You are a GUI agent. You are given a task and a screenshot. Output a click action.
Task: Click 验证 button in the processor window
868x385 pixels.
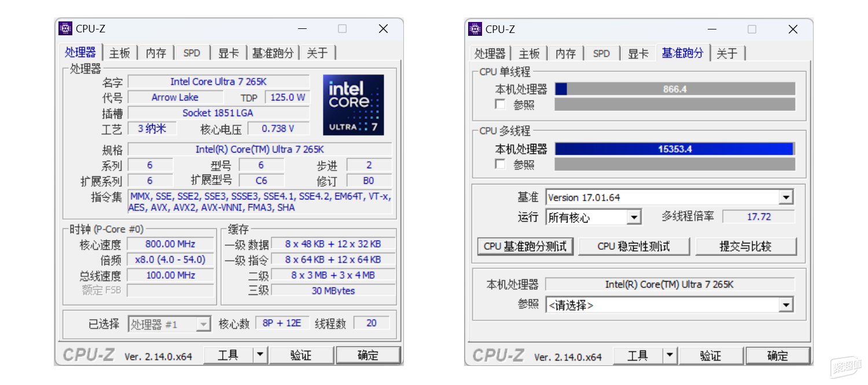pyautogui.click(x=301, y=355)
